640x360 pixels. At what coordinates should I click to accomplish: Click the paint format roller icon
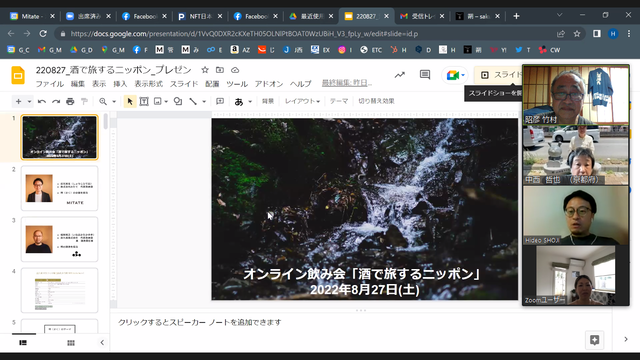point(84,101)
